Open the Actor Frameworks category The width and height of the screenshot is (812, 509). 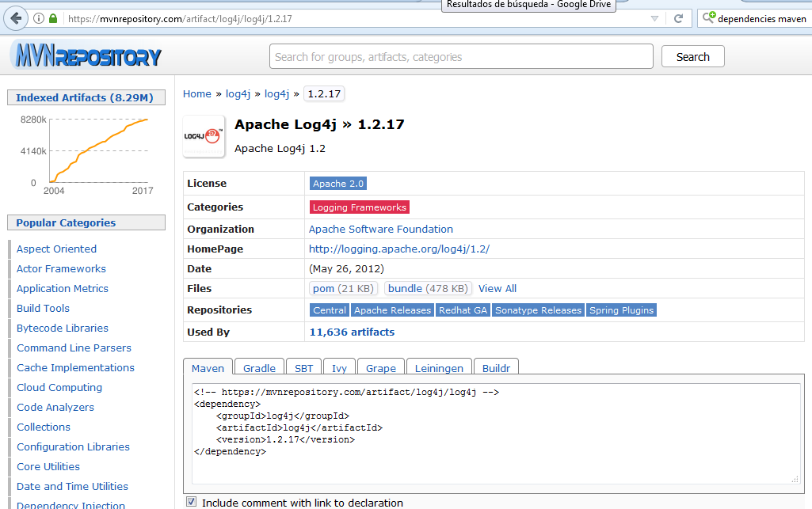(61, 268)
